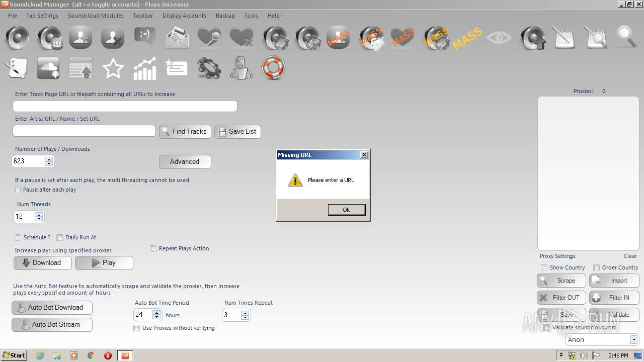This screenshot has height=362, width=644.
Task: Click the Find Tracks button
Action: (x=185, y=132)
